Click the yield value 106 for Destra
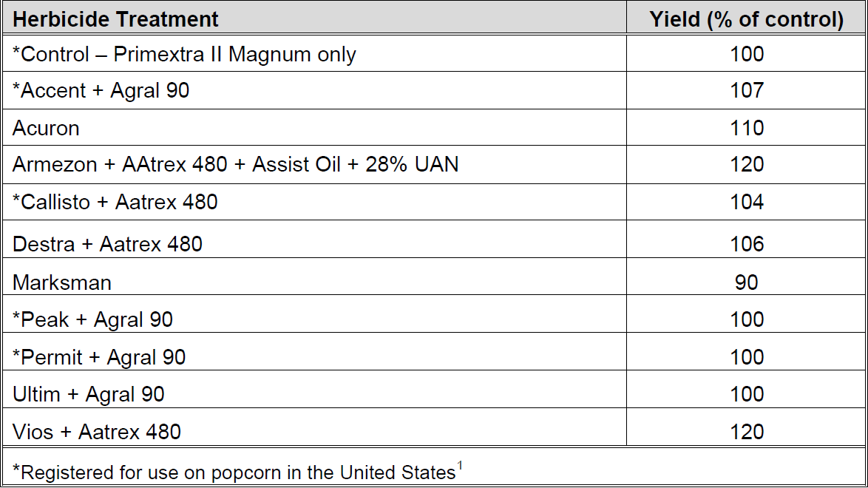The image size is (868, 488). tap(746, 244)
